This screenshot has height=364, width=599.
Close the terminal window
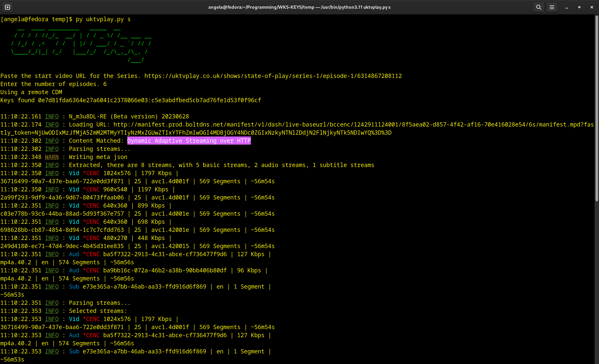pos(592,7)
